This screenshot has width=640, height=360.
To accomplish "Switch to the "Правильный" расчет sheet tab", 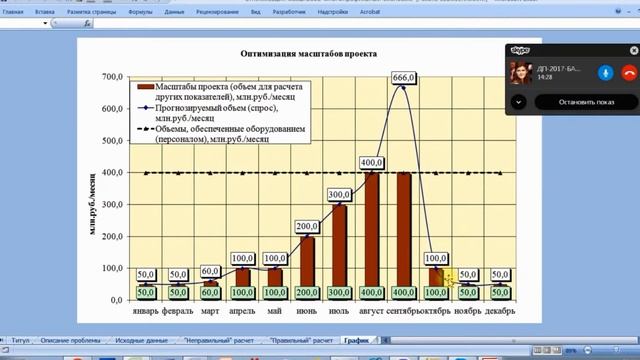I will [x=301, y=340].
